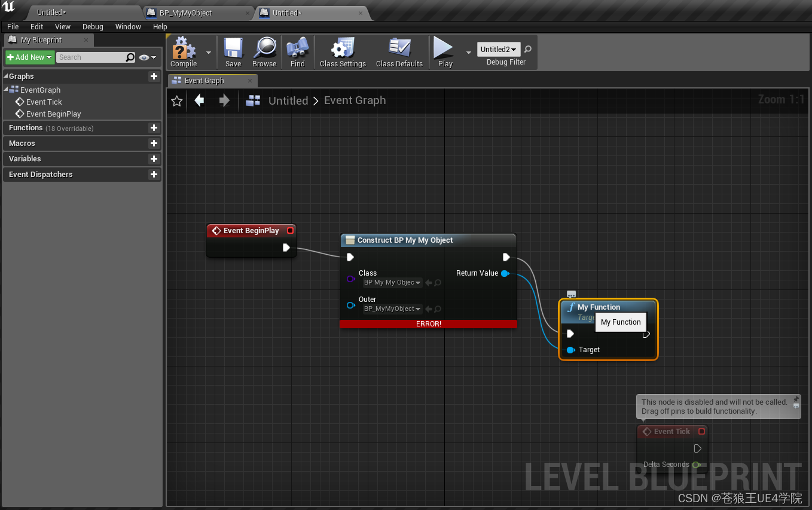
Task: Open the View menu
Action: pos(63,26)
